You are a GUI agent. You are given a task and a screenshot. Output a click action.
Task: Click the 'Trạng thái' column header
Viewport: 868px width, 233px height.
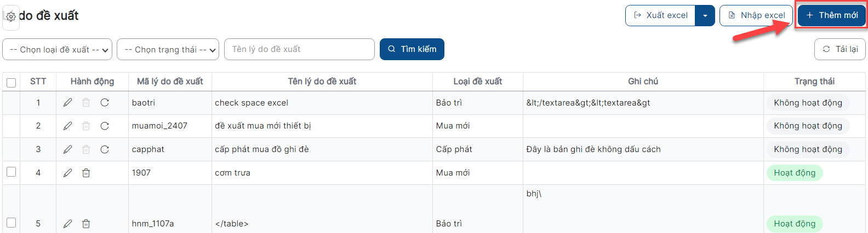point(814,81)
